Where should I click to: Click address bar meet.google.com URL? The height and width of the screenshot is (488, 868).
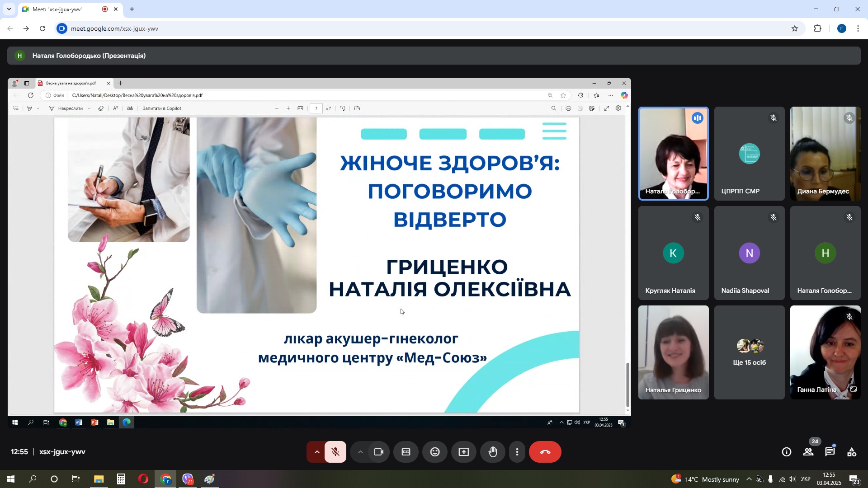coord(114,28)
